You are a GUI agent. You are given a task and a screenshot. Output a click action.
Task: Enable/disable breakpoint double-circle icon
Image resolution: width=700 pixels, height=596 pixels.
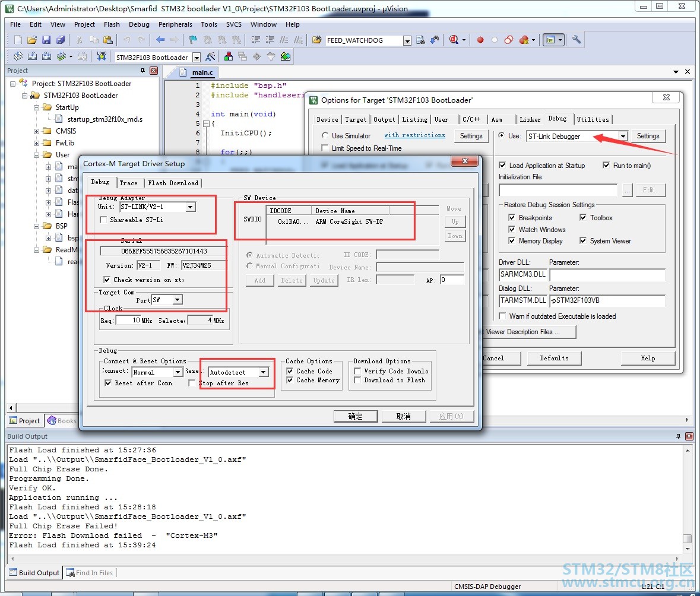pyautogui.click(x=508, y=40)
